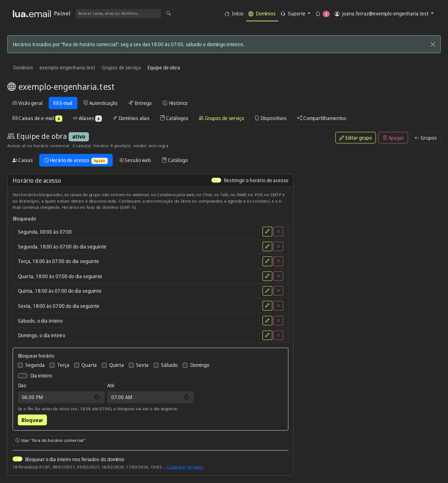Screen dimensions: 448x483
Task: Delete the Sábado o dia inteiro block
Action: click(278, 321)
